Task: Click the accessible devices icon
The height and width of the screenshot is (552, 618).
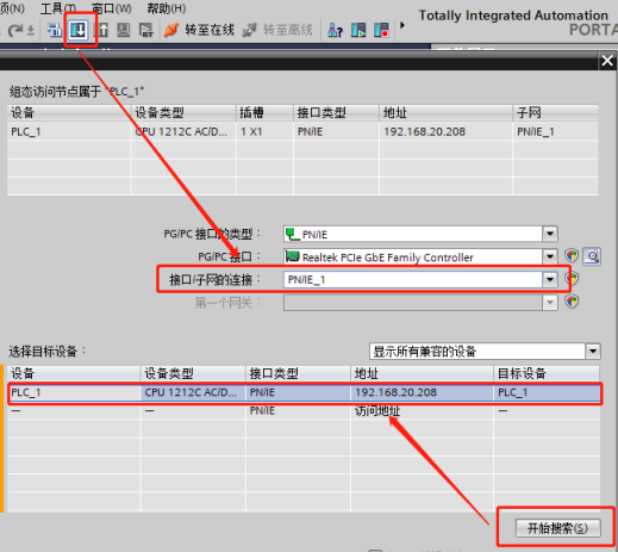Action: (335, 30)
